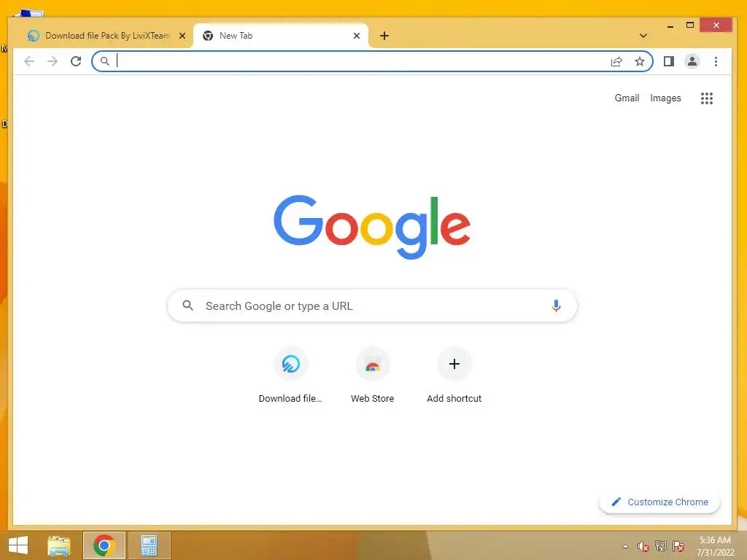Bookmark this tab with the star icon
This screenshot has width=747, height=560.
point(640,61)
